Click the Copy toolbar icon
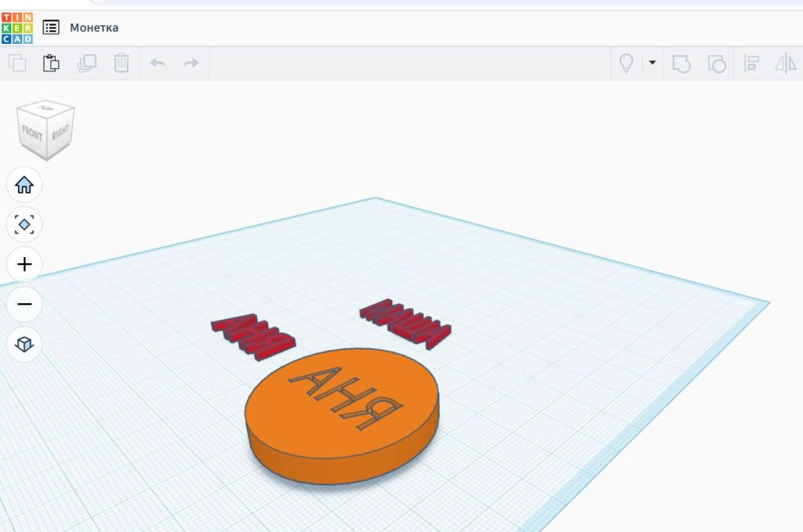The height and width of the screenshot is (532, 803). pos(17,63)
